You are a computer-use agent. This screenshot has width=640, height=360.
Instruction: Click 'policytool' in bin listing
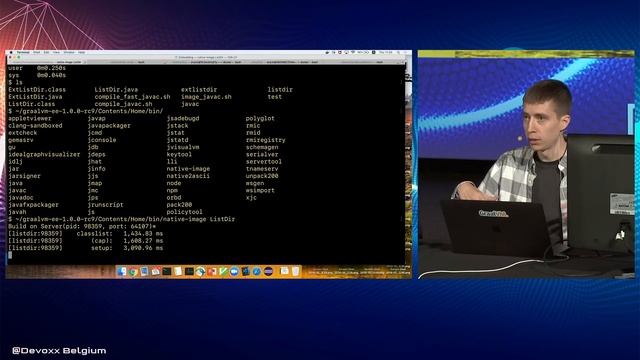(x=184, y=212)
